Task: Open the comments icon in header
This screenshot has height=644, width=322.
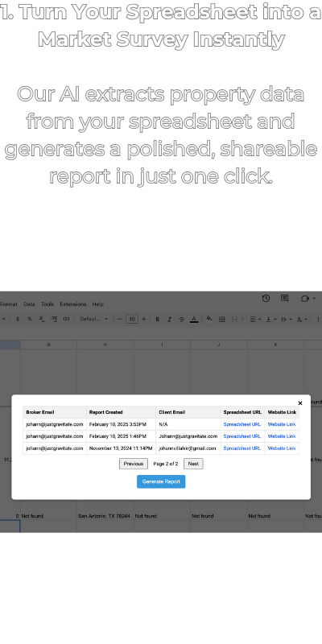Action: pos(285,299)
